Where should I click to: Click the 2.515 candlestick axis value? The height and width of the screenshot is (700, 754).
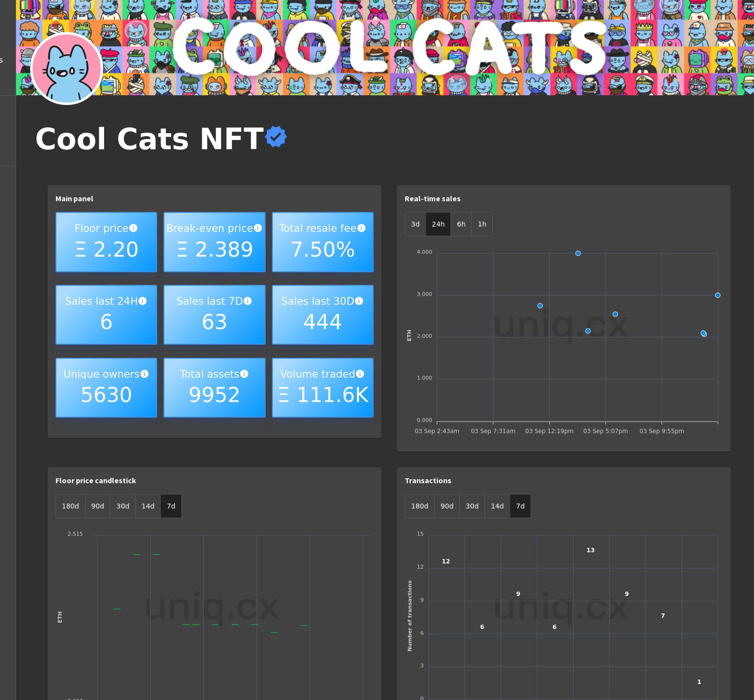[75, 534]
